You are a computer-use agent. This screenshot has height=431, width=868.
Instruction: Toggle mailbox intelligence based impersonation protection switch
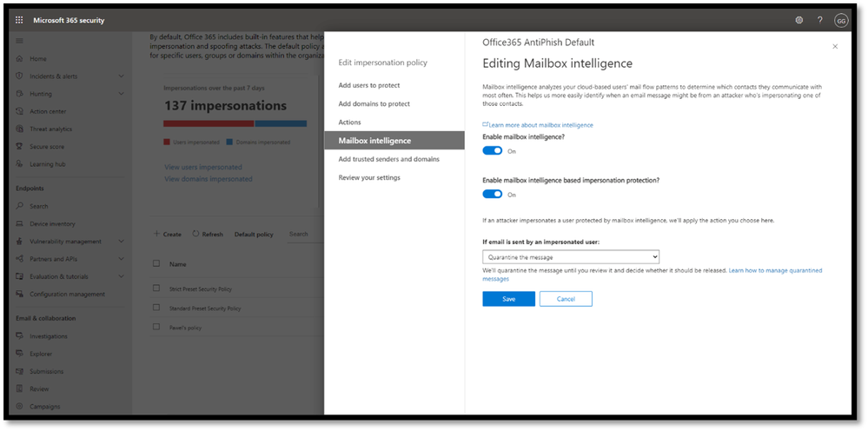tap(492, 194)
